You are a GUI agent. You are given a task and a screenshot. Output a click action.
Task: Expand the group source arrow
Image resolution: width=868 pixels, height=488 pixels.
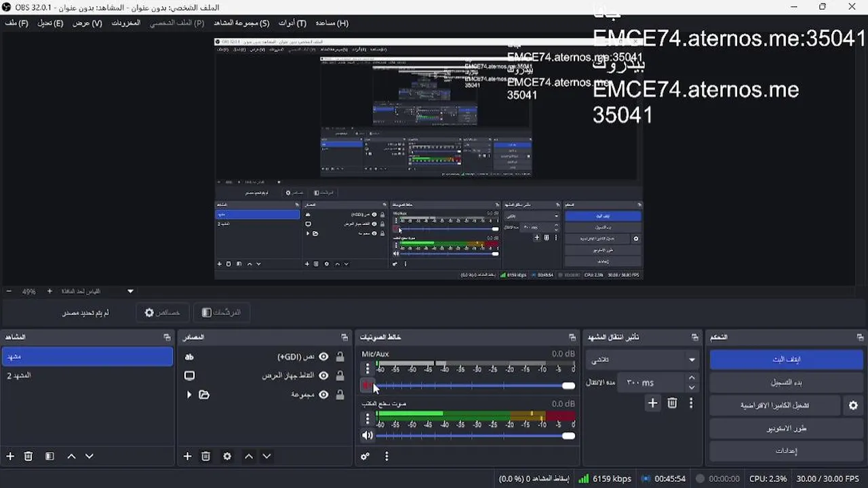(x=189, y=394)
